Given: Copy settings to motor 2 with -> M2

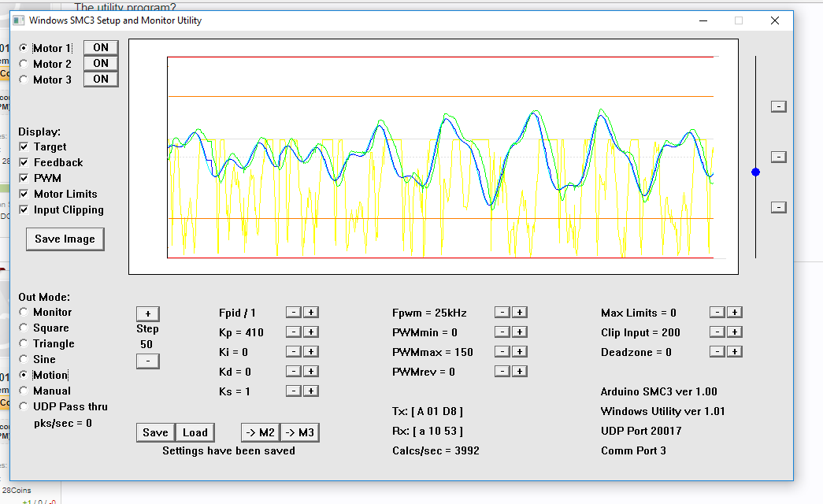Looking at the screenshot, I should coord(259,432).
